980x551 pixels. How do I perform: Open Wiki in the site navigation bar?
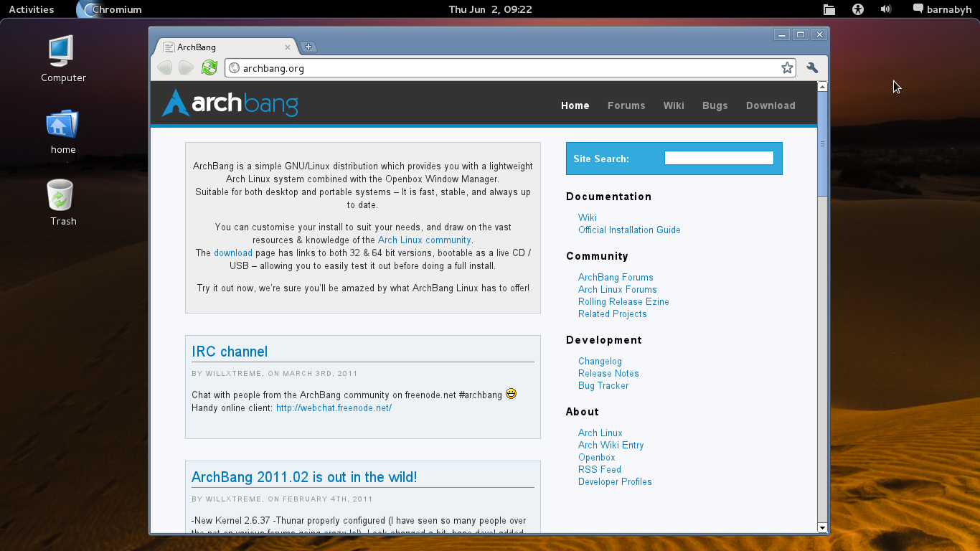tap(674, 105)
